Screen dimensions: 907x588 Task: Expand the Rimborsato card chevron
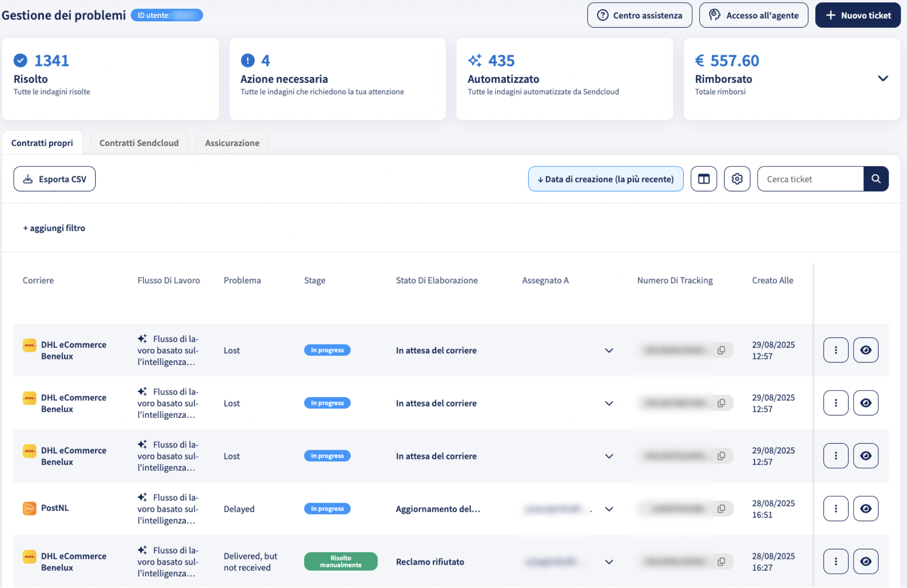click(x=883, y=78)
